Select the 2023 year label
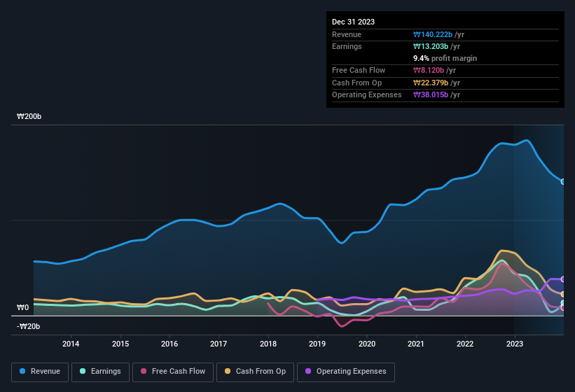 515,344
